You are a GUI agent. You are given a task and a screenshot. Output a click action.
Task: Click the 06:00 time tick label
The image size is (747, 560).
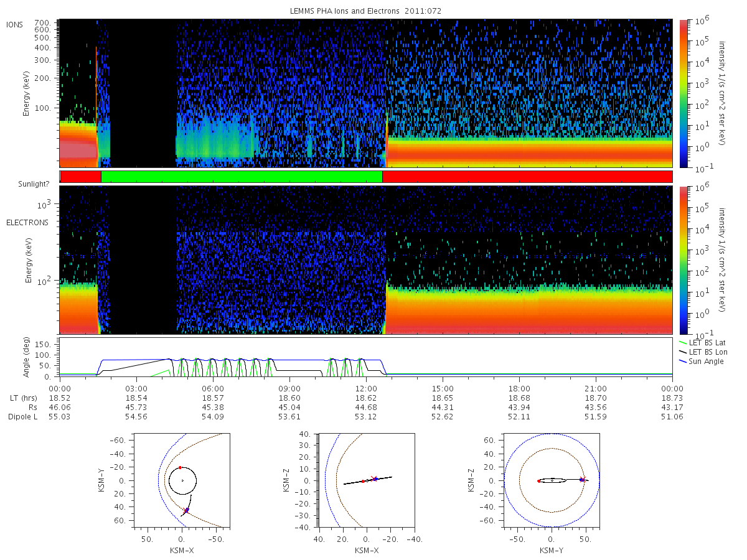pyautogui.click(x=213, y=388)
